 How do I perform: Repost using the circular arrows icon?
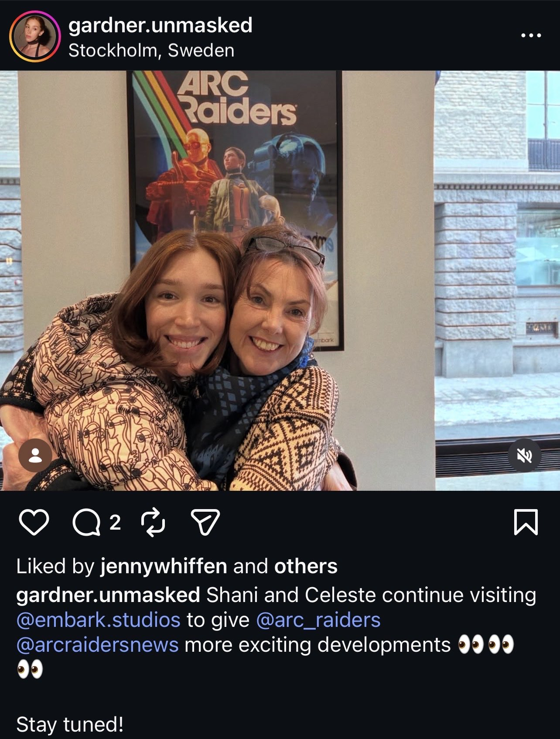point(154,522)
